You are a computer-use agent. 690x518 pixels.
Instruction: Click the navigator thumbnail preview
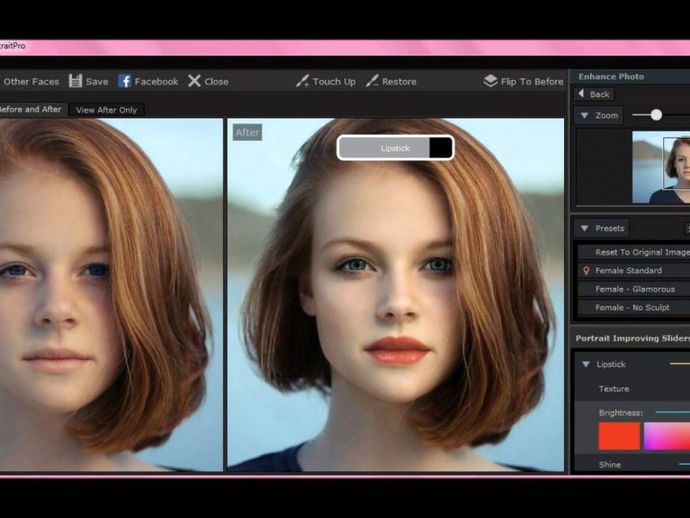click(661, 167)
